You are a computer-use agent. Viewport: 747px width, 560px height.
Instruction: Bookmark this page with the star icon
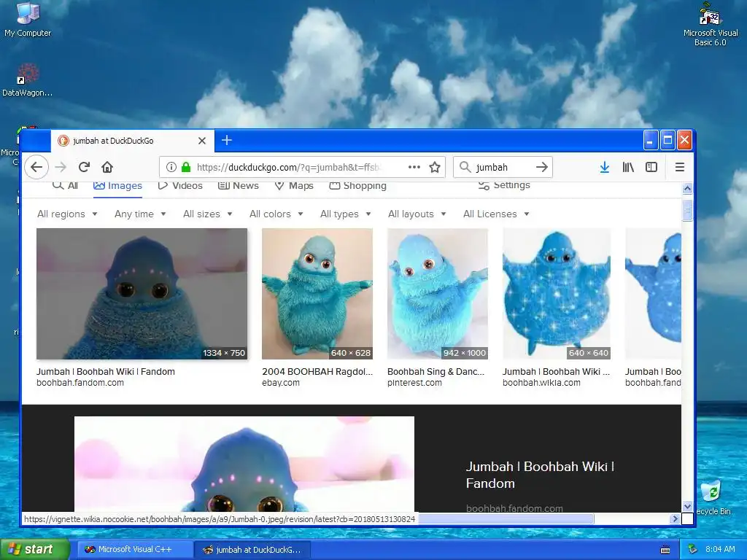pyautogui.click(x=435, y=167)
